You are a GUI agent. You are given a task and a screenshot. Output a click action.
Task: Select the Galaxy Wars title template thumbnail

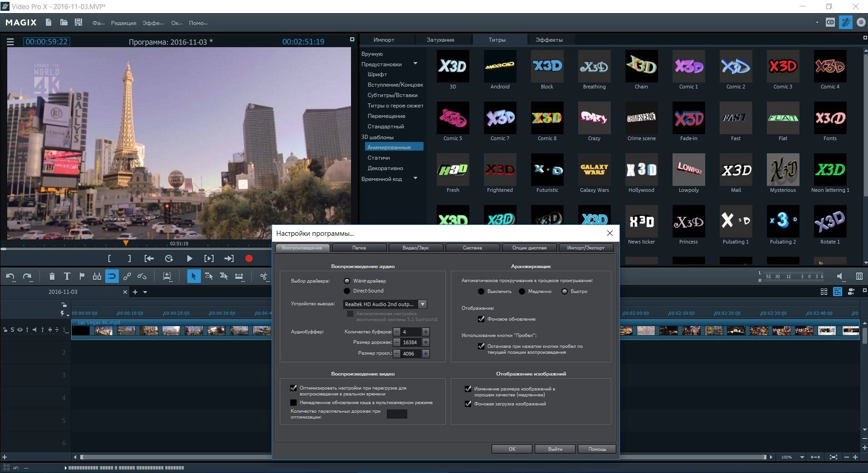[594, 170]
